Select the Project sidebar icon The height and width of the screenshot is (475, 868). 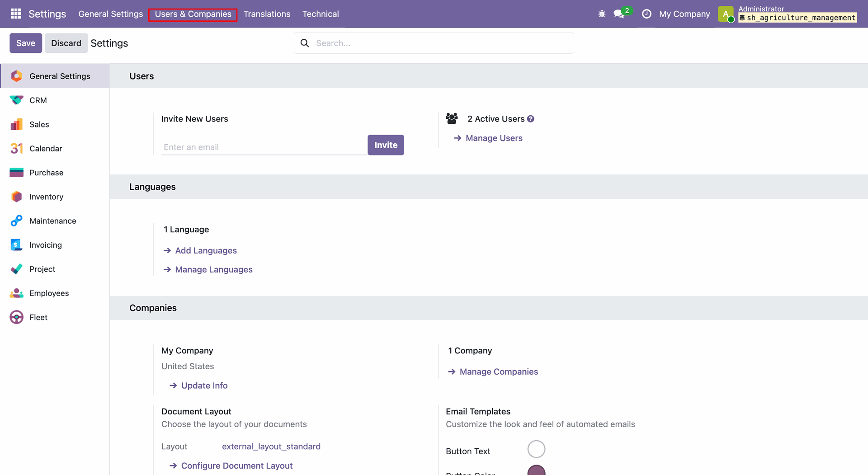point(17,269)
